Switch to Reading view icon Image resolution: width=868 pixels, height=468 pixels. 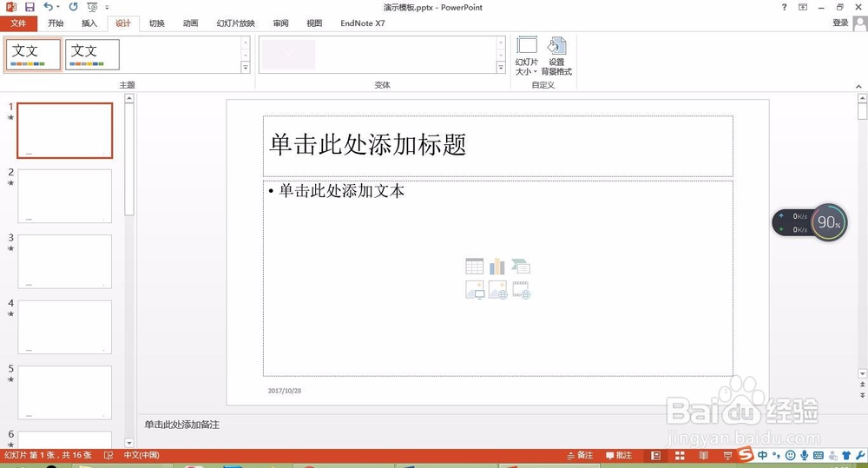click(704, 455)
